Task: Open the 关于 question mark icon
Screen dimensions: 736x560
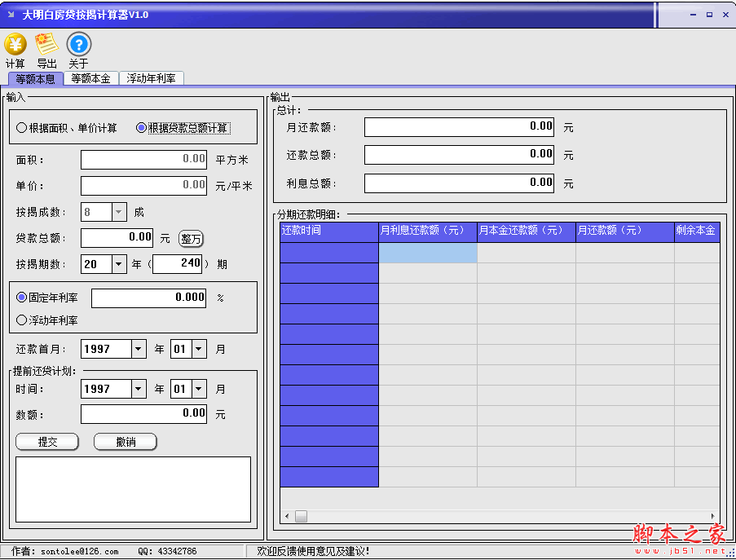Action: point(79,45)
